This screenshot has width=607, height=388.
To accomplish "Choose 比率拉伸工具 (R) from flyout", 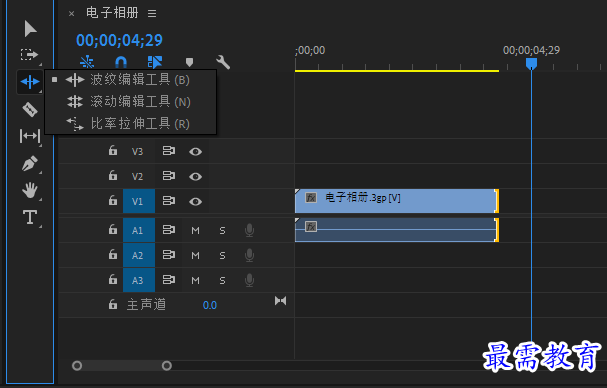I will (x=130, y=124).
